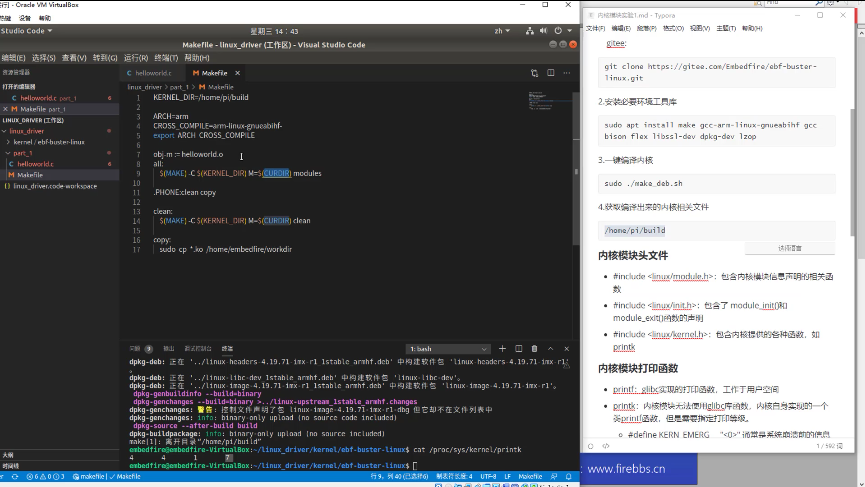
Task: Open the editor's more actions menu
Action: (x=567, y=73)
